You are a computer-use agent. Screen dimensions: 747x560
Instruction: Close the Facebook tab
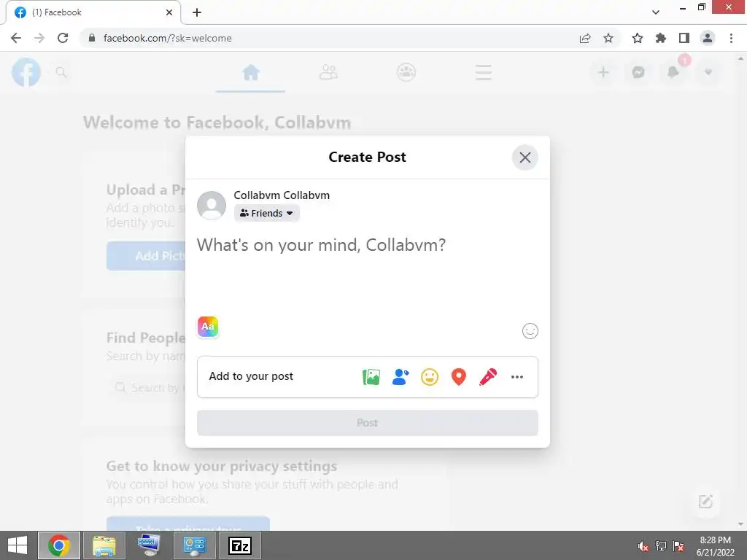(169, 12)
